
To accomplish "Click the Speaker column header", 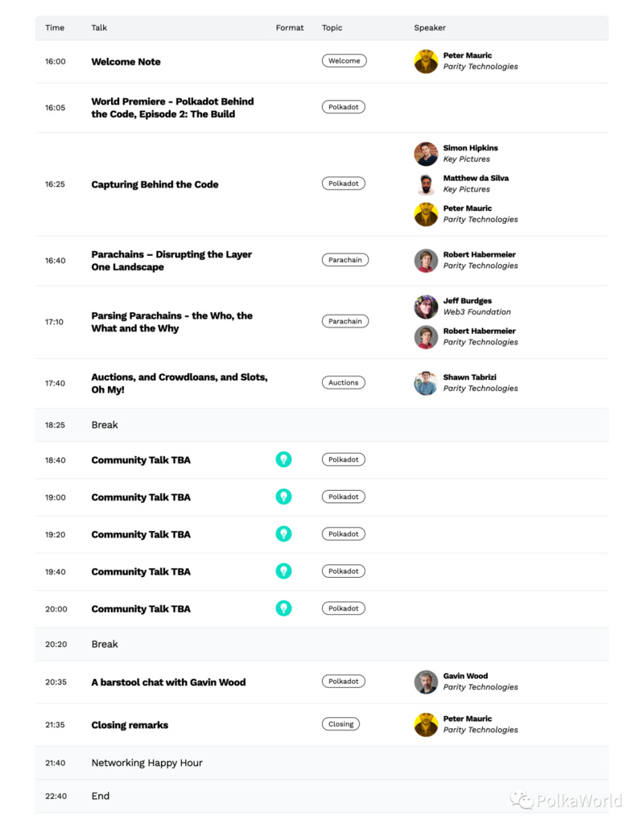I will click(430, 27).
